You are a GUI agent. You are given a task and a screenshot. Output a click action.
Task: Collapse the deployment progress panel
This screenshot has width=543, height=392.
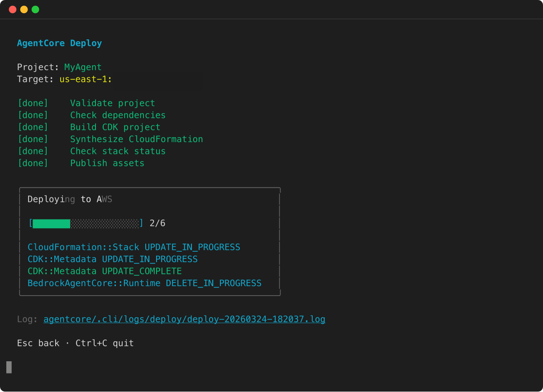tap(69, 199)
